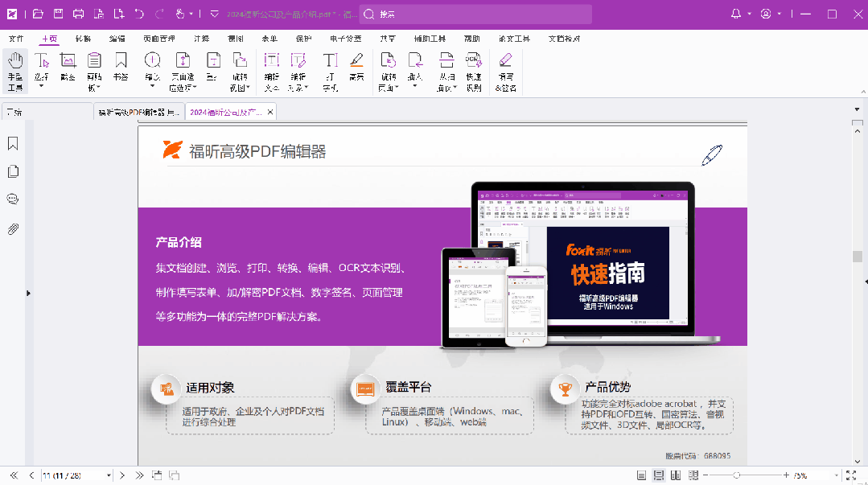Switch to the Edit ribbon tab

[117, 39]
